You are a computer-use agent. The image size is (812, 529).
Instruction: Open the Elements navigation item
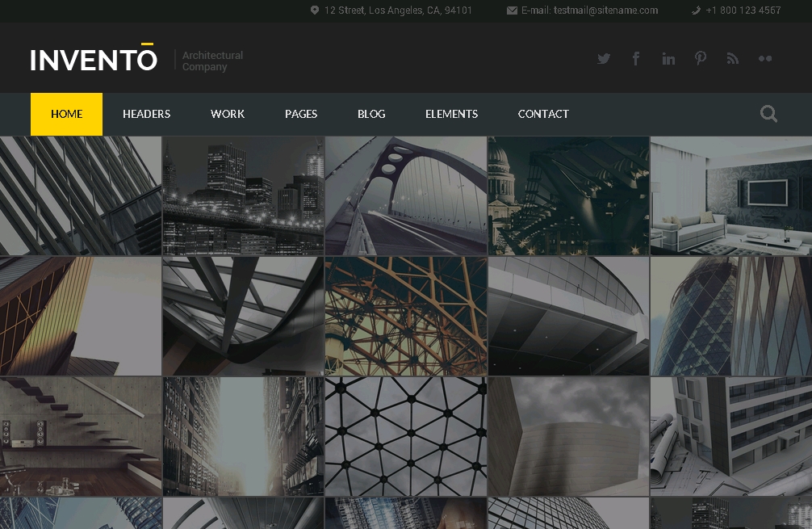(451, 114)
